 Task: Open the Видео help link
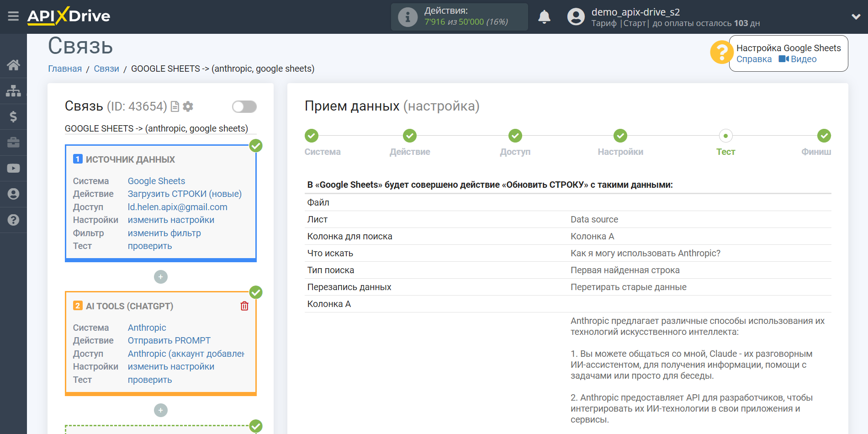[798, 59]
